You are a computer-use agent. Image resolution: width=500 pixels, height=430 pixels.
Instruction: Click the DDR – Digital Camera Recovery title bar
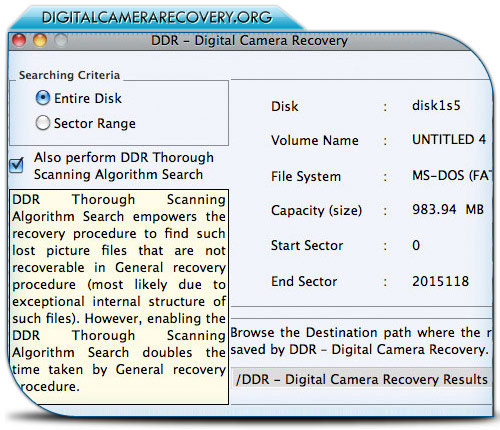[x=249, y=41]
